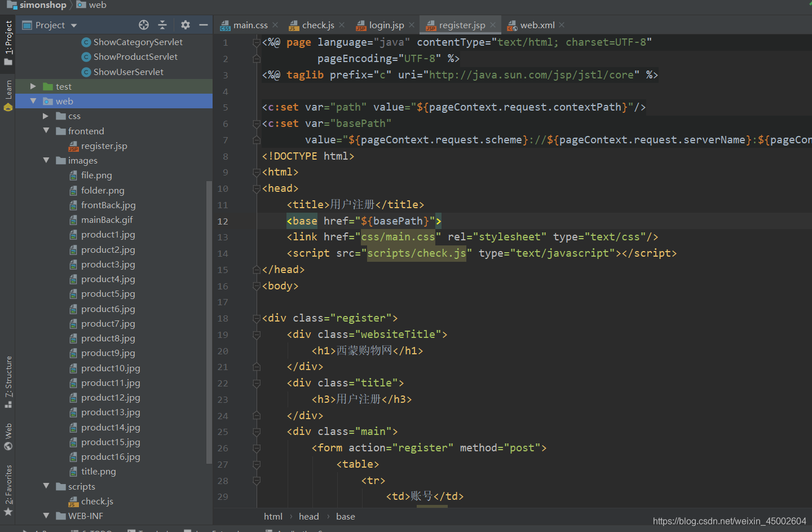Select product1.jpg file
The width and height of the screenshot is (812, 532).
108,234
